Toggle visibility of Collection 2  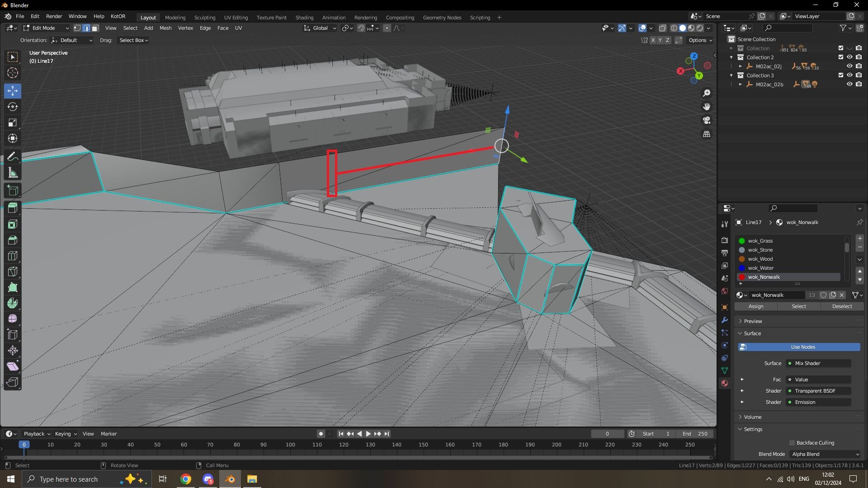tap(849, 57)
